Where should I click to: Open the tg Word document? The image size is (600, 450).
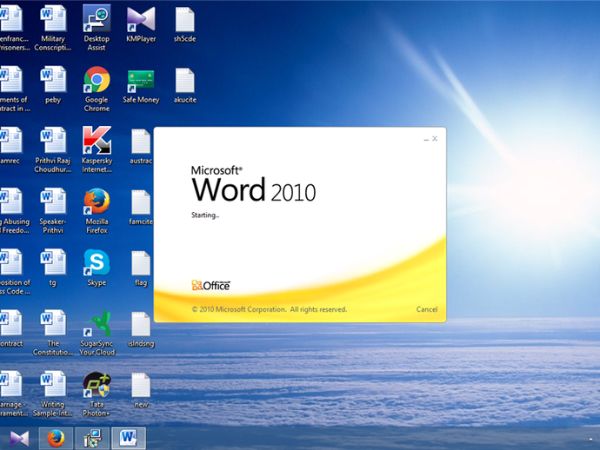(53, 268)
